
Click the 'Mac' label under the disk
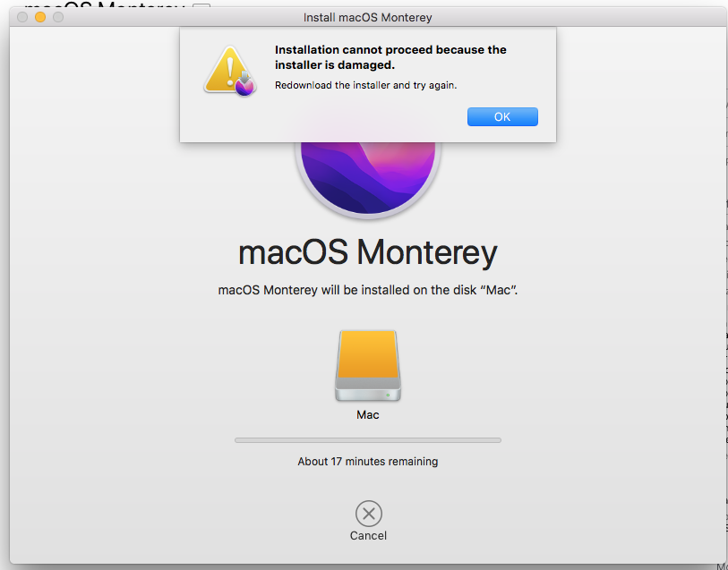pos(368,414)
